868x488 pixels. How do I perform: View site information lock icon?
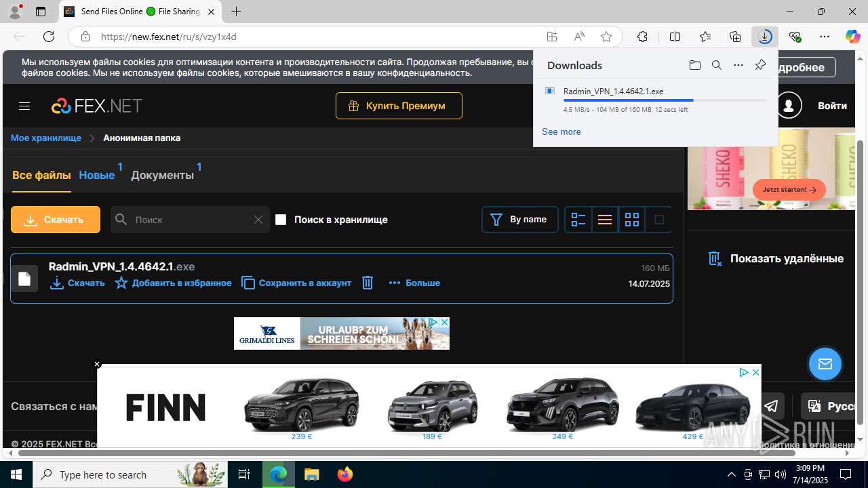pyautogui.click(x=85, y=37)
